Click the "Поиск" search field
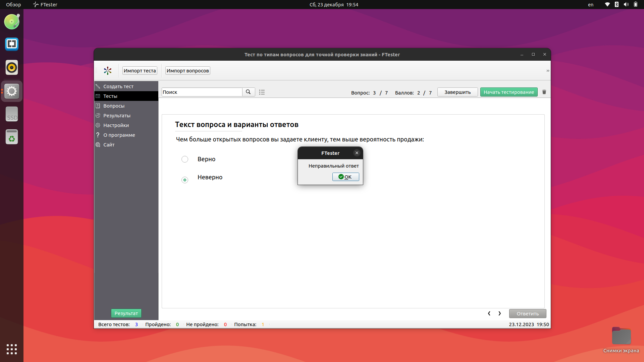Viewport: 644px width, 362px height. coord(202,92)
